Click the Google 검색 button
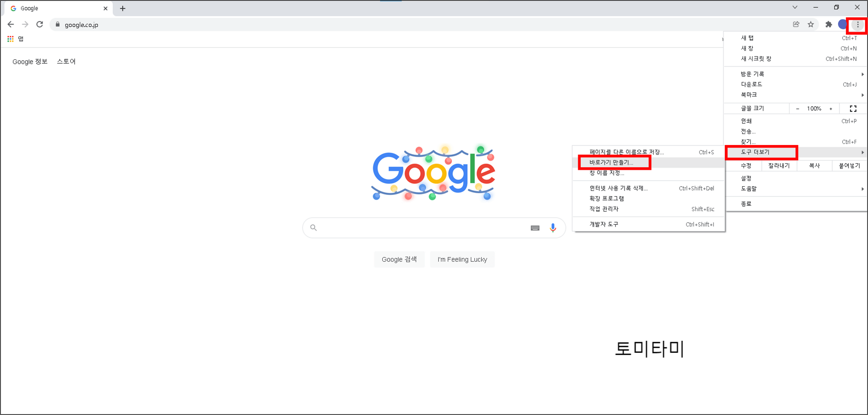 click(399, 259)
